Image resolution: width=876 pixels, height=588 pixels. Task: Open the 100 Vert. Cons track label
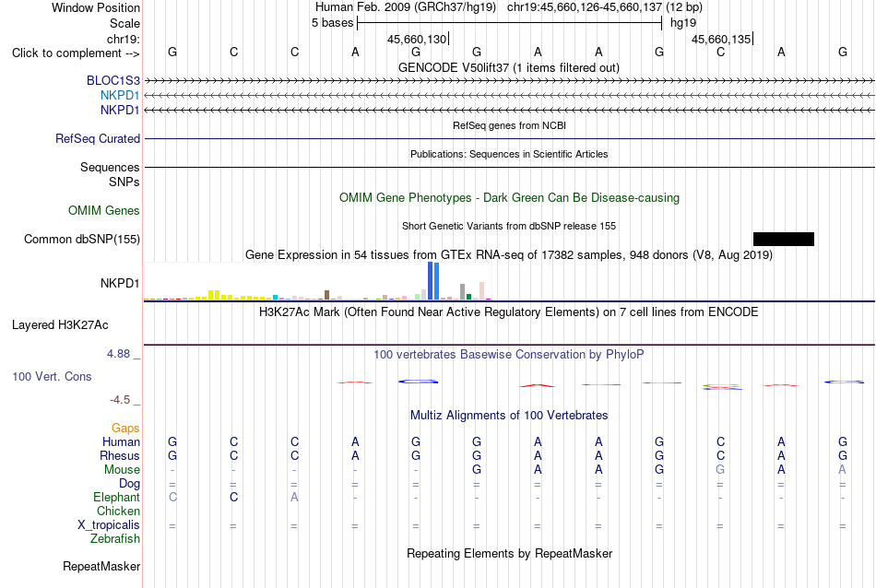(x=52, y=376)
